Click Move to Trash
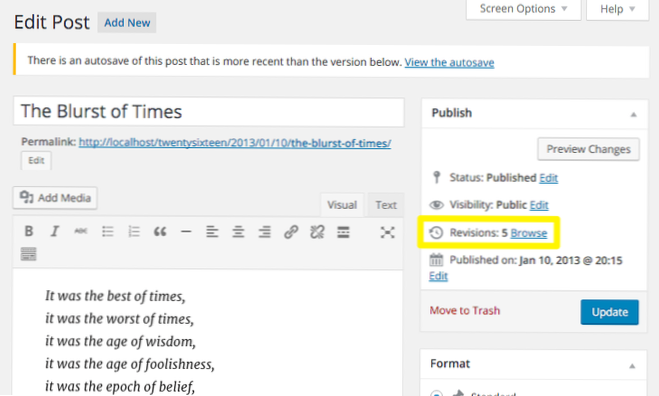Image resolution: width=659 pixels, height=396 pixels. point(465,311)
